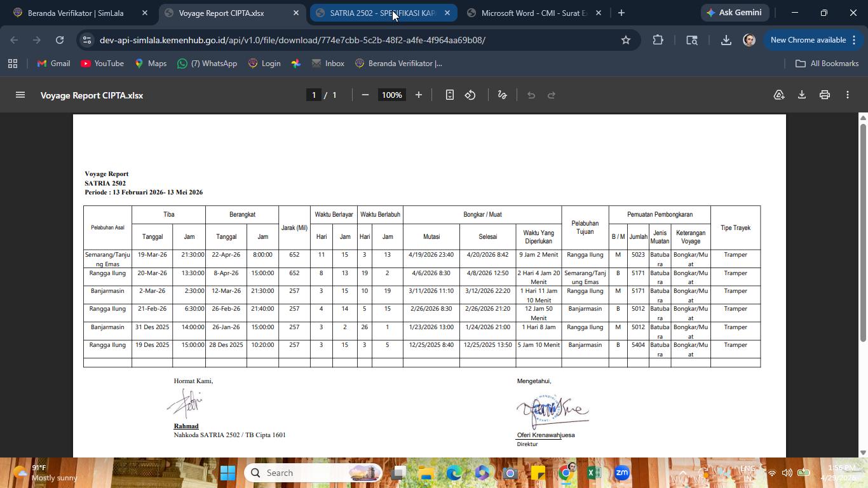Screen dimensions: 868x488
Task: Open the WhatsApp bookmark
Action: (208, 64)
